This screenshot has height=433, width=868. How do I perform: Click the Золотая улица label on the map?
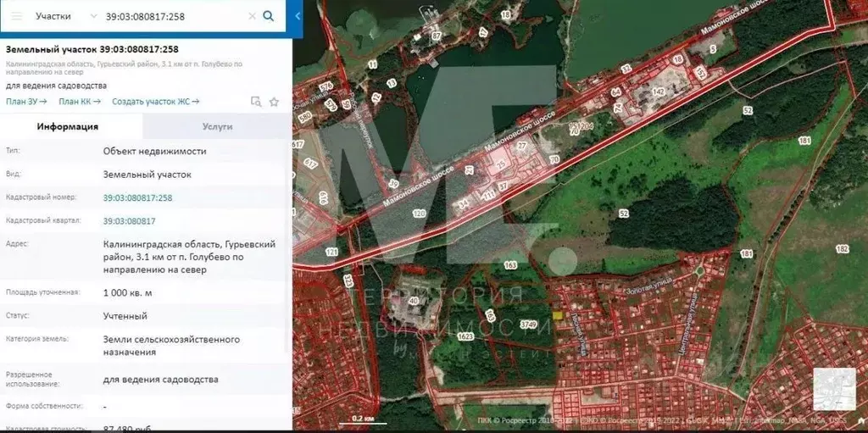pyautogui.click(x=648, y=286)
